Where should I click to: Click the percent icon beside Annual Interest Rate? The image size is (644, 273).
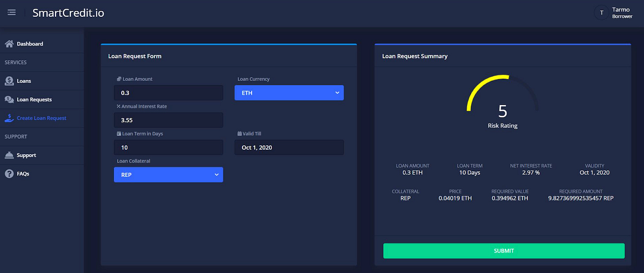[x=119, y=106]
